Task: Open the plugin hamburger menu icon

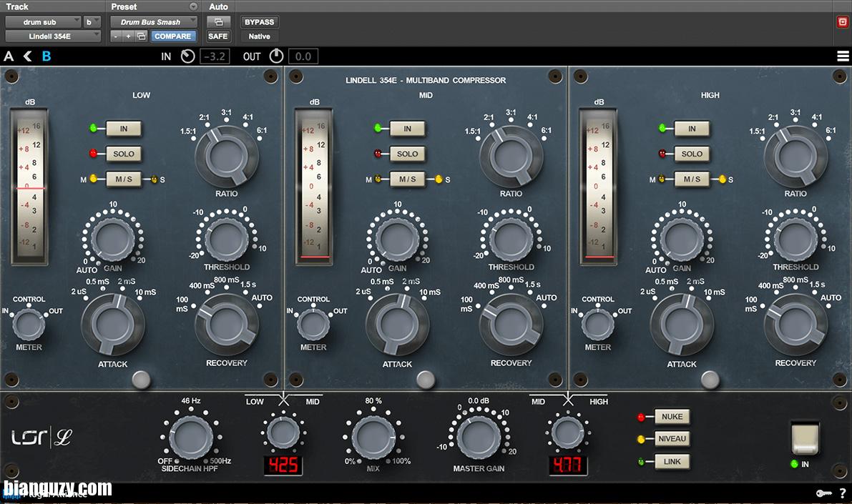Action: coord(843,55)
